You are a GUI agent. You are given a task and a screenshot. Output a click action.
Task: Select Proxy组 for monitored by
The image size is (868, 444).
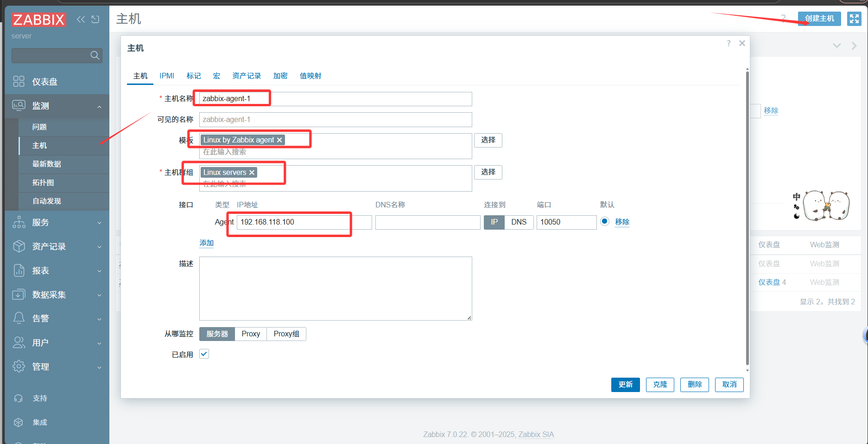(x=286, y=334)
